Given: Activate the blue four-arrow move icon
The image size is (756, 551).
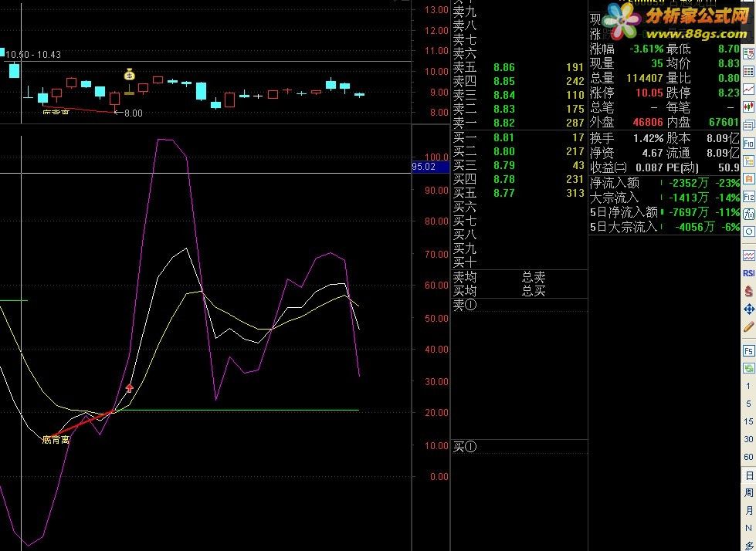Looking at the screenshot, I should point(749,309).
